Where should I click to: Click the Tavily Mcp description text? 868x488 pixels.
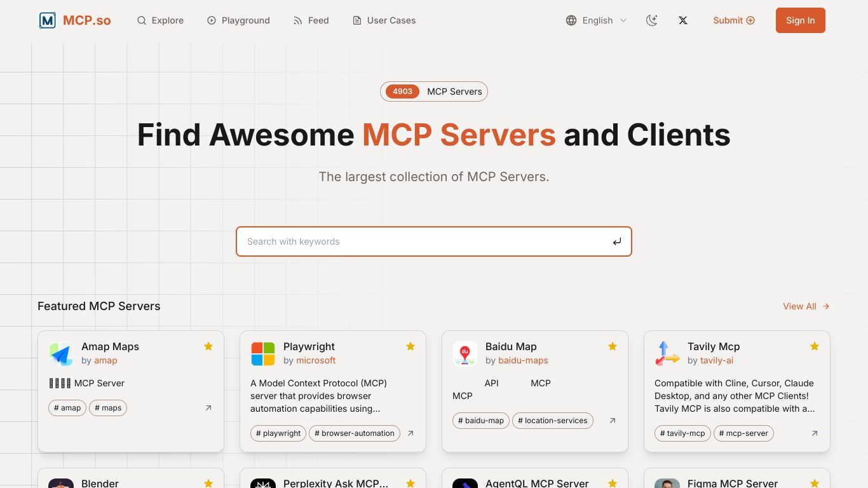click(735, 396)
